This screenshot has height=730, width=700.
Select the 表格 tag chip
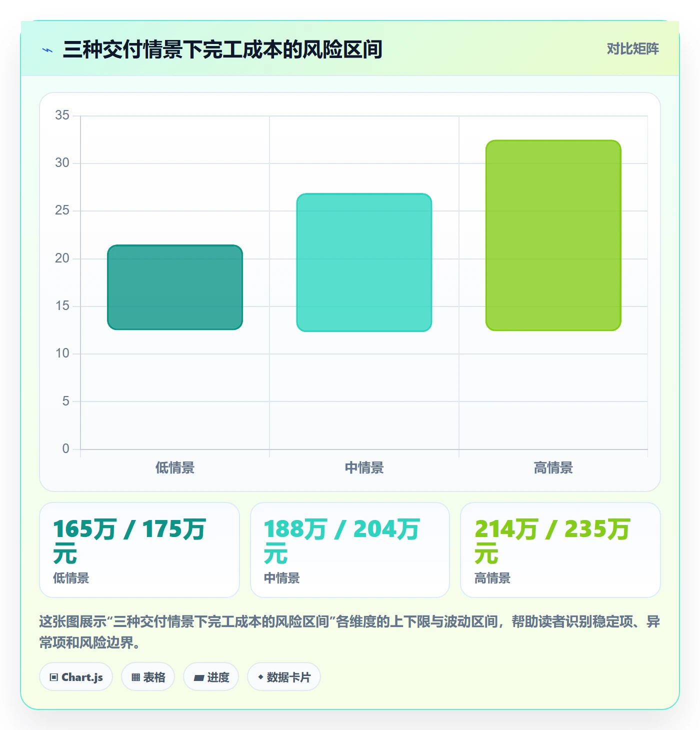click(148, 677)
